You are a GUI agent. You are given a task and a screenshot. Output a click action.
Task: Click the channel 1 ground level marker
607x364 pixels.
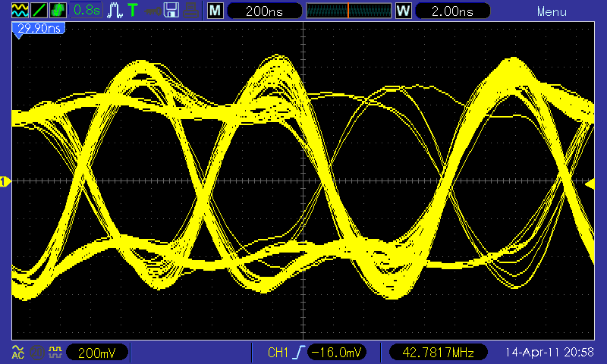[x=5, y=181]
